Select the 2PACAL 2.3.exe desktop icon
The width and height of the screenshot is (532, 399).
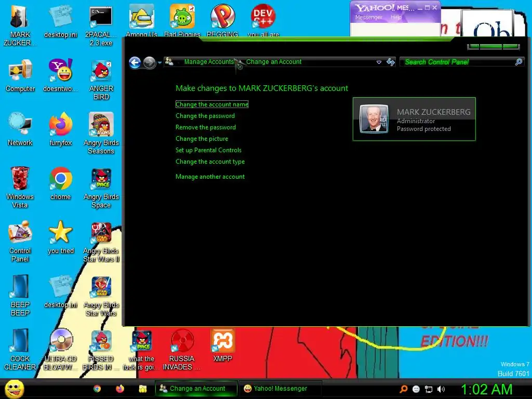pyautogui.click(x=101, y=25)
